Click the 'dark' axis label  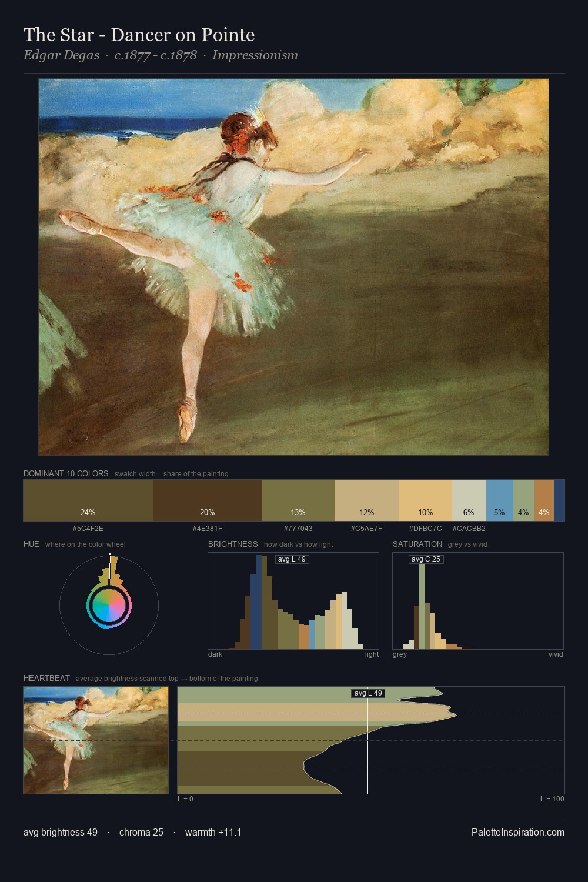215,654
